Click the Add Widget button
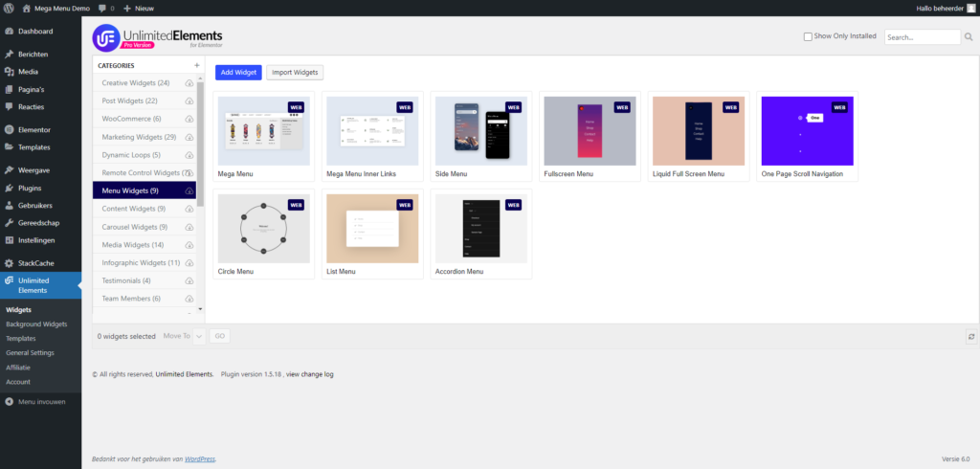The height and width of the screenshot is (469, 980). [x=238, y=73]
